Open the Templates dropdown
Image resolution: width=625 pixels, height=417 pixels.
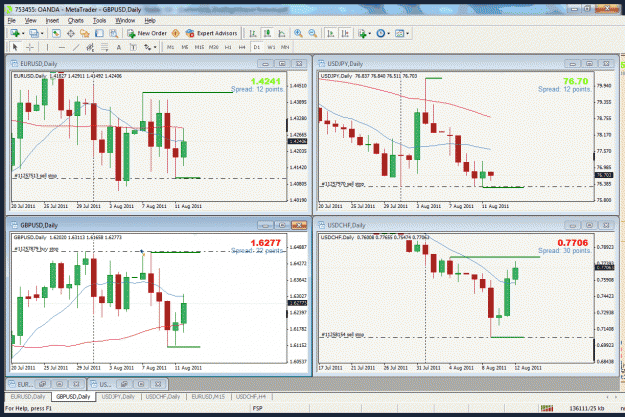click(401, 33)
